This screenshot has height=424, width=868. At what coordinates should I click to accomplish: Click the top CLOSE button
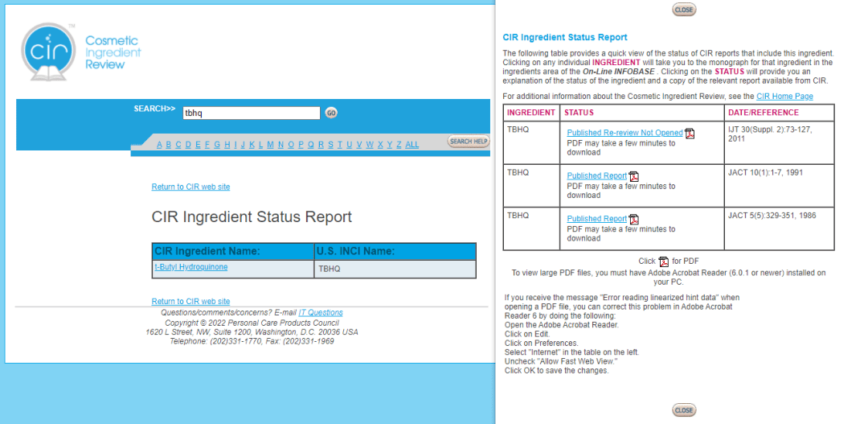point(684,10)
